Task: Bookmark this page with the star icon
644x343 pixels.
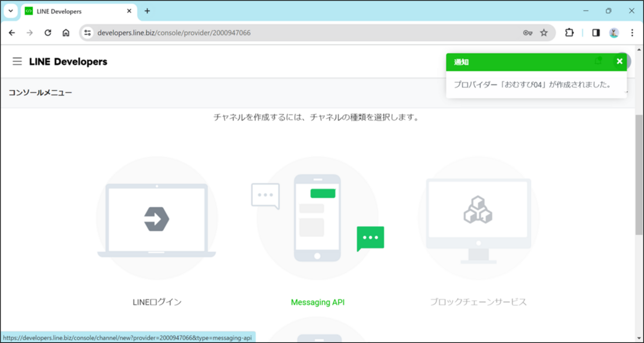Action: [544, 33]
